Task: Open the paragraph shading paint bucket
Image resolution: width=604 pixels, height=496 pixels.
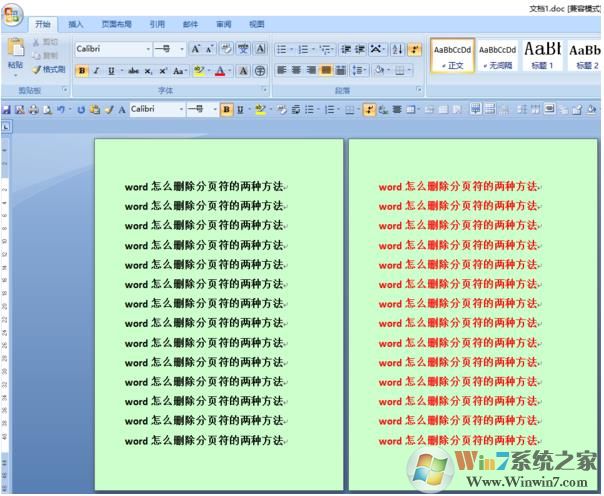Action: tap(381, 70)
